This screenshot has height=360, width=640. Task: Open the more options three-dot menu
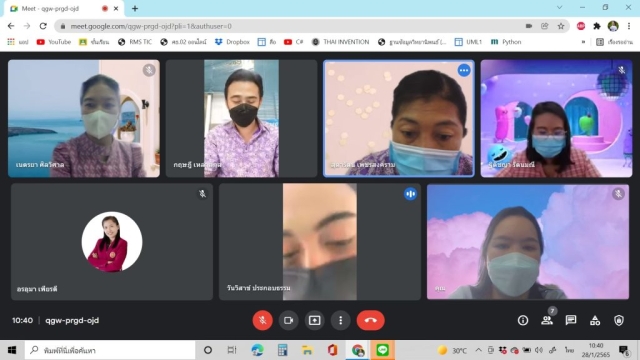[341, 320]
